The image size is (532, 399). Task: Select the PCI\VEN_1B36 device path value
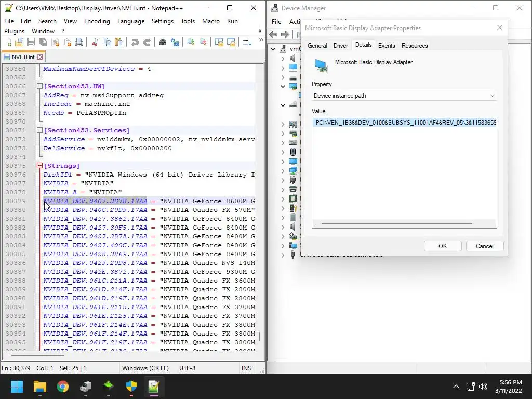point(404,122)
